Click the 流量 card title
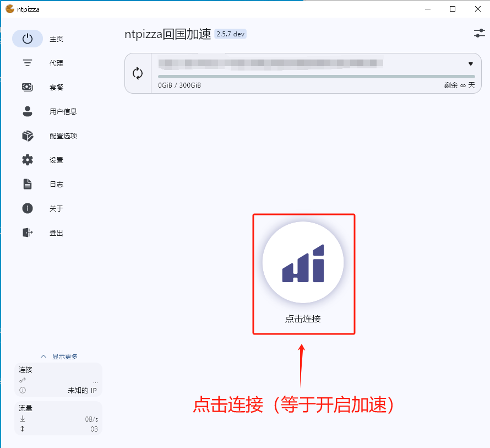490x448 pixels. (26, 408)
